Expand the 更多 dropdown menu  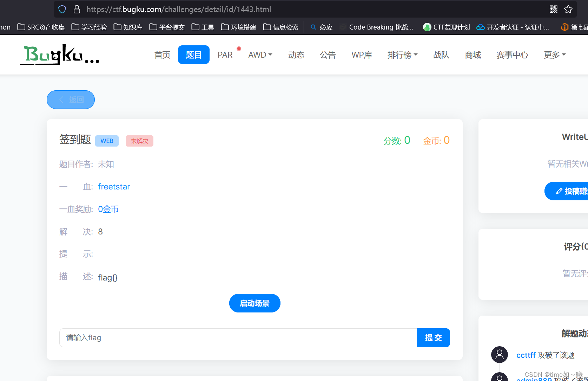(555, 55)
